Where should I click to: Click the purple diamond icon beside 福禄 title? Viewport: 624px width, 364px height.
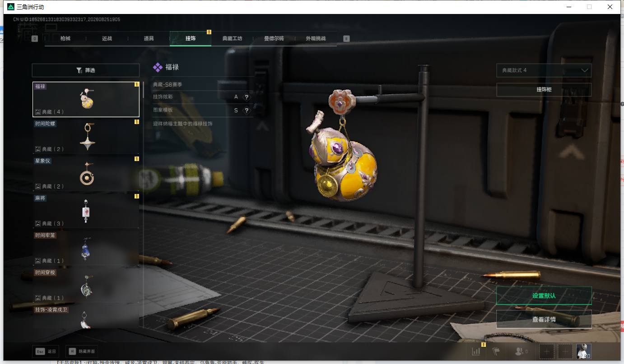pyautogui.click(x=158, y=67)
